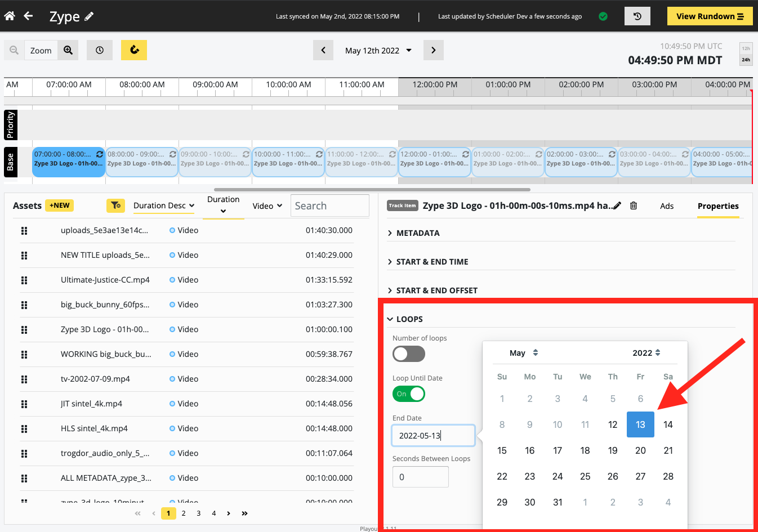Select the 07:00:00 Zype 3D Logo track item

tap(69, 162)
